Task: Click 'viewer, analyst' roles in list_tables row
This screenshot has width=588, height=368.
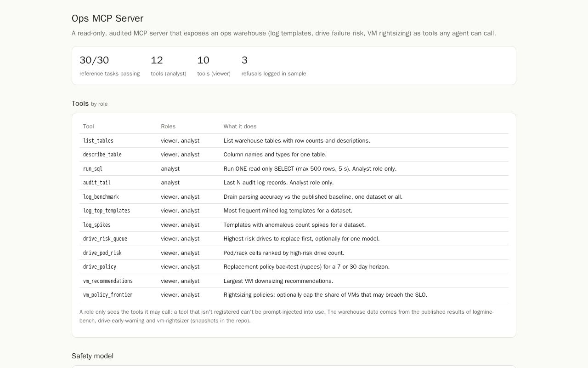Action: (180, 141)
